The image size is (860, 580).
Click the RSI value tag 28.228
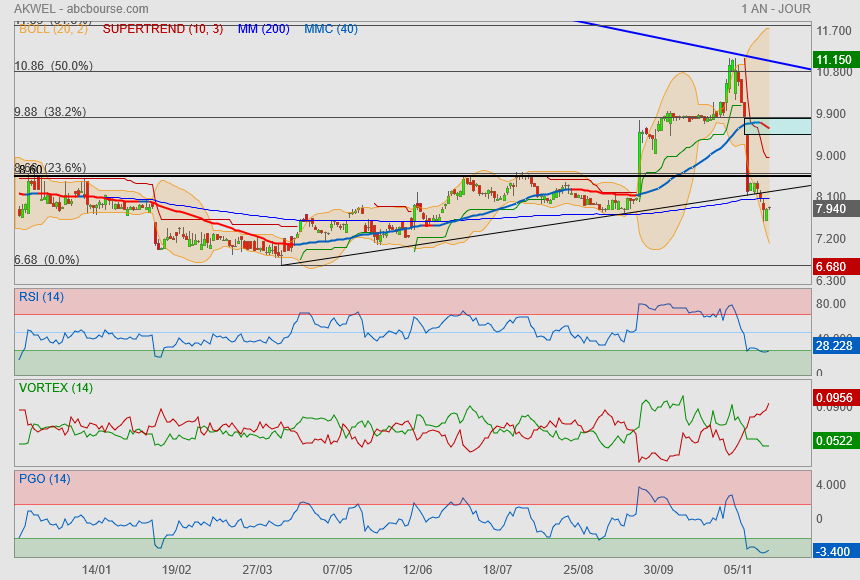coord(833,345)
